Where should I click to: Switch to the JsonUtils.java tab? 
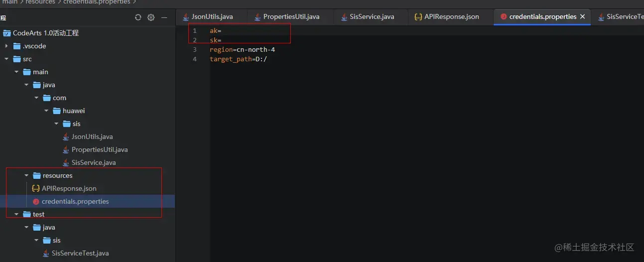click(x=212, y=17)
